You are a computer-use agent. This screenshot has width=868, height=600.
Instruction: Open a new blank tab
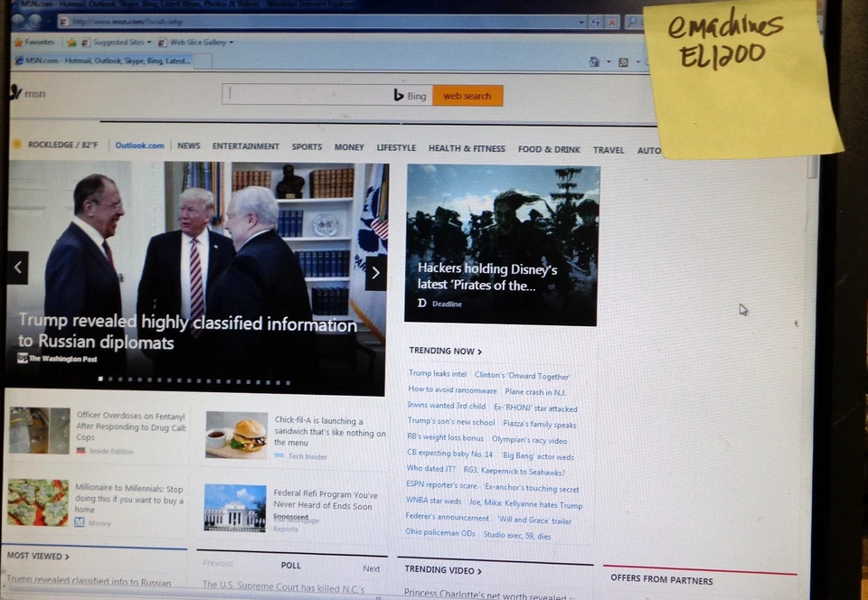coord(203,61)
